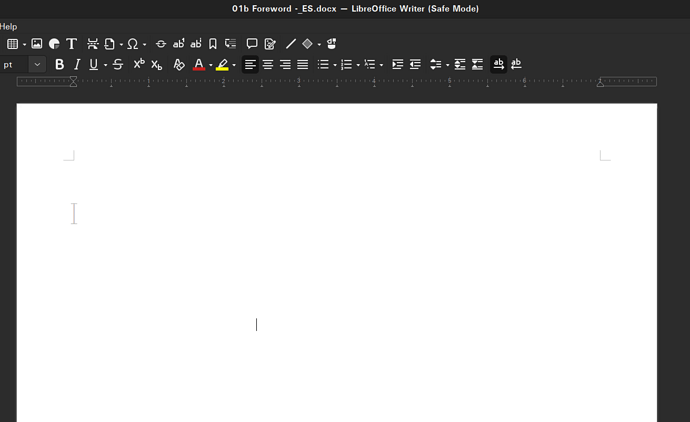Toggle Strikethrough formatting
This screenshot has width=690, height=422.
[x=118, y=65]
